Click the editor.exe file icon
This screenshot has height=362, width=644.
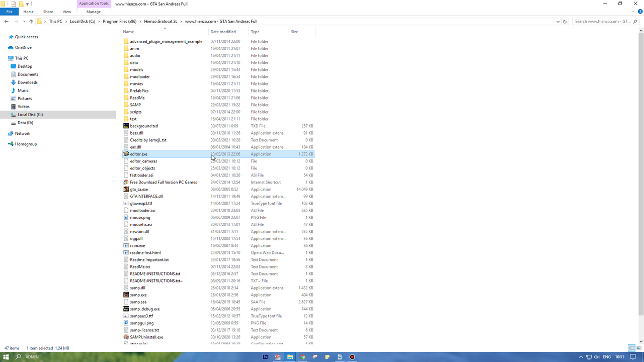coord(126,154)
